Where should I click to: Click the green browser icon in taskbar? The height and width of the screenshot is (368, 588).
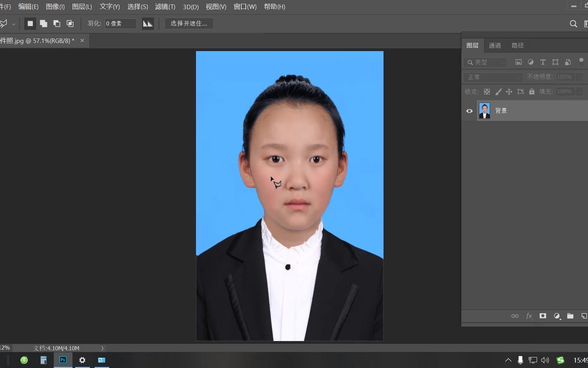[24, 360]
